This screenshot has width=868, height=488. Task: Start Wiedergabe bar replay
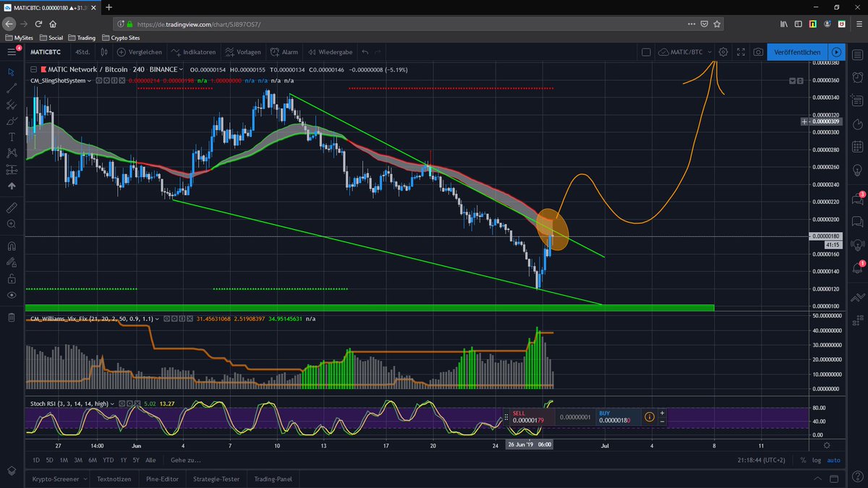[x=331, y=52]
